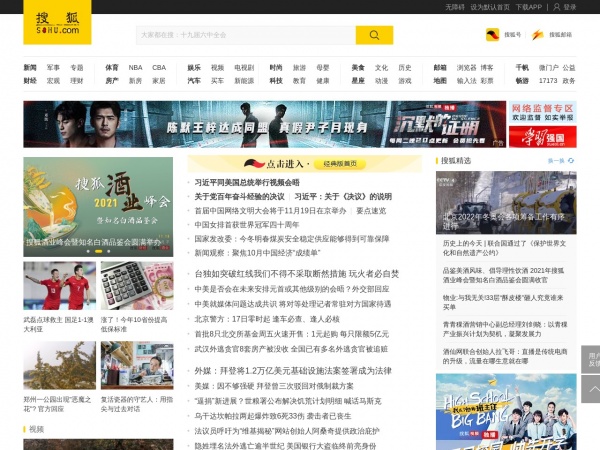The width and height of the screenshot is (600, 450).
Task: Click the 搜狐精选 section title
Action: click(456, 161)
